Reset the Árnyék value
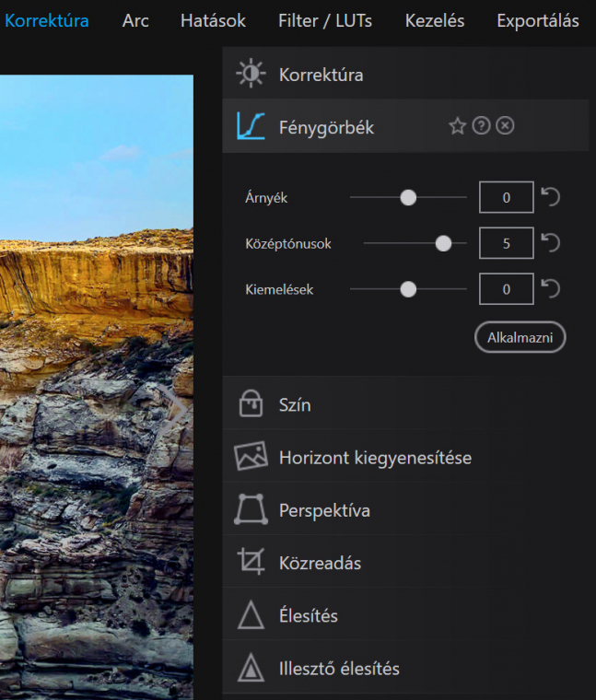 tap(551, 197)
